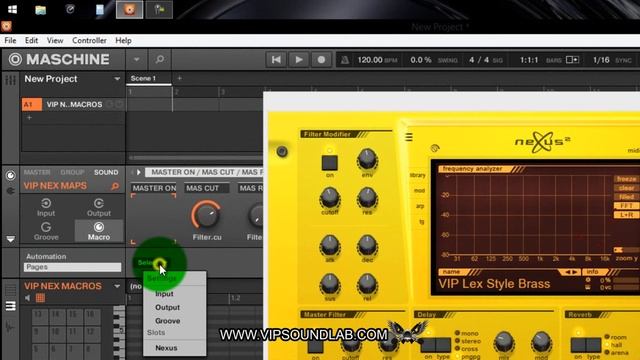This screenshot has height=360, width=640.
Task: Switch to the SOUND tab
Action: [x=106, y=172]
